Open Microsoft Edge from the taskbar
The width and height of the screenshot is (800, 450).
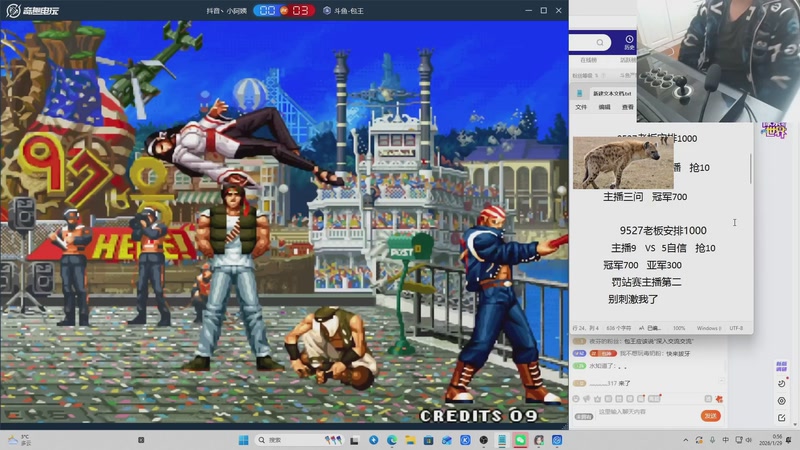(392, 440)
